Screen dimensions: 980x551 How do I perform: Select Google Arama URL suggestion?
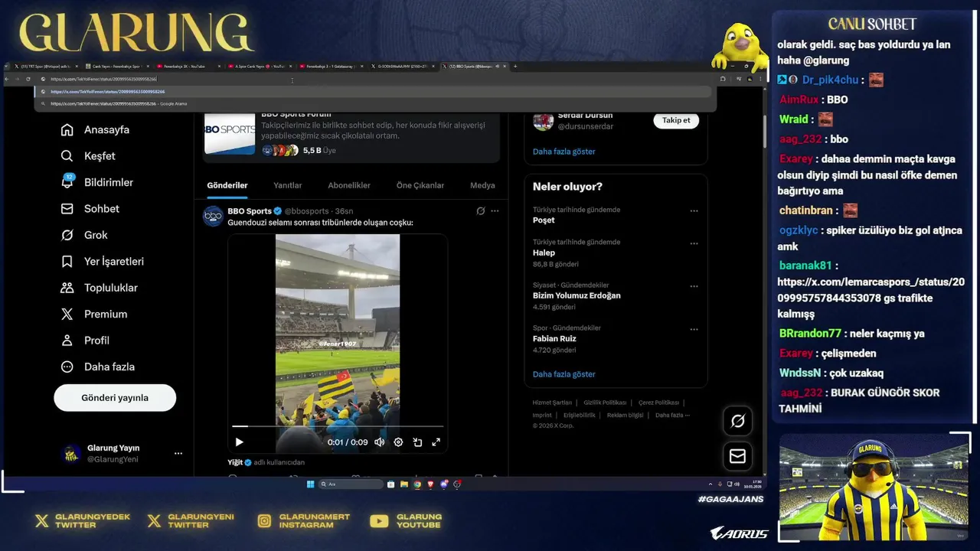click(375, 103)
